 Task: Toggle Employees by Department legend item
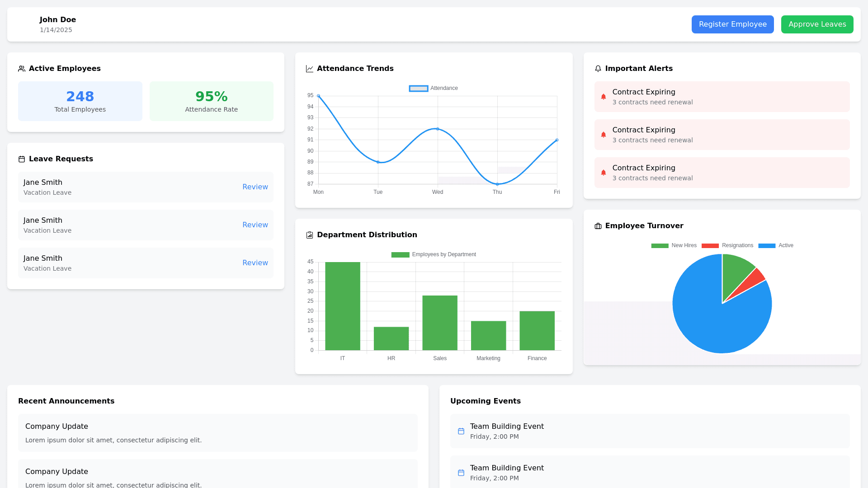click(401, 255)
